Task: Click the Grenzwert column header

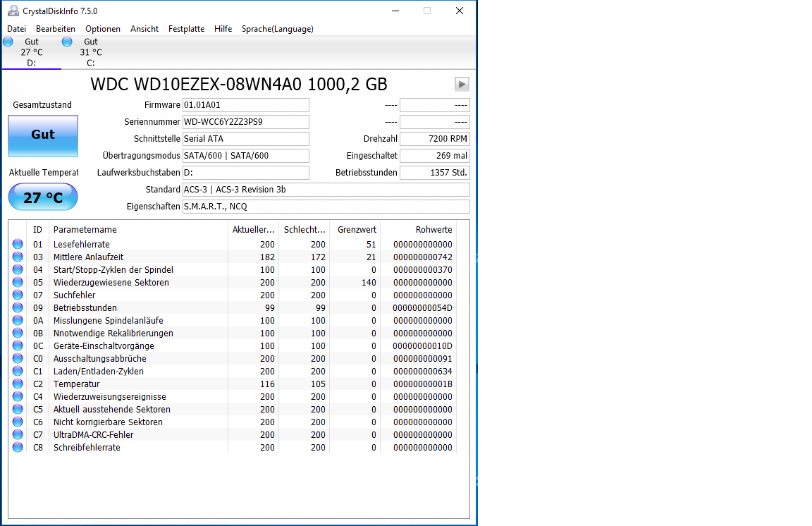Action: coord(355,230)
